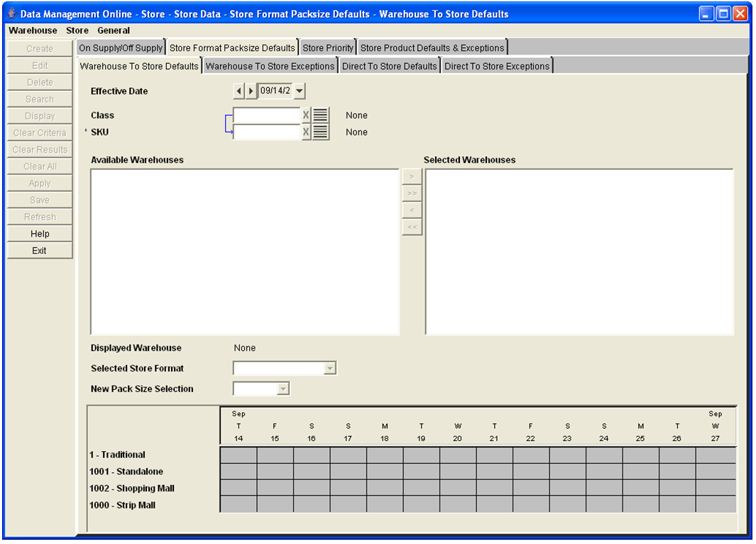The image size is (756, 544).
Task: Click the Exit button
Action: coord(40,251)
